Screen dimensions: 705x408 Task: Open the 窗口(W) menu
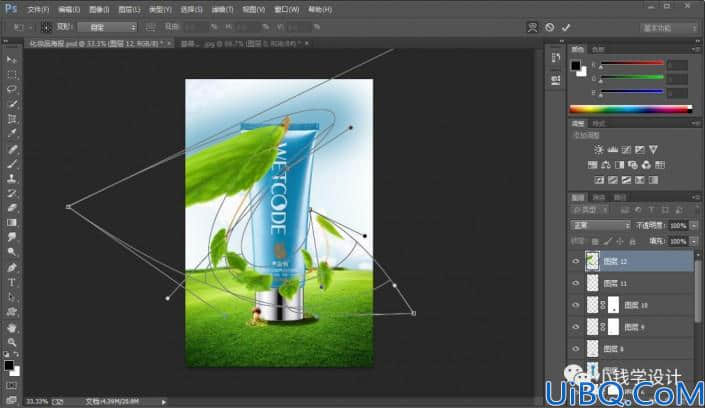(286, 9)
